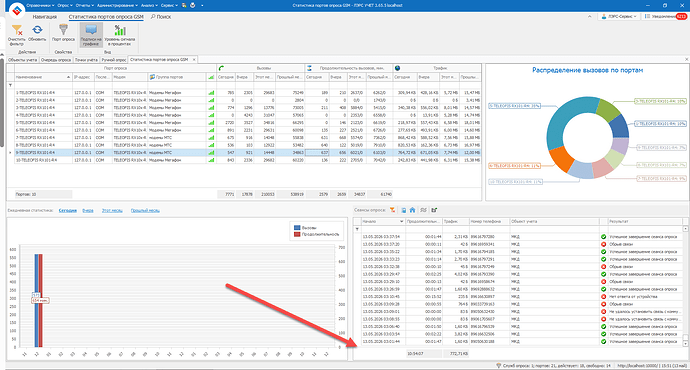Show Сегодня daily statistics
The height and width of the screenshot is (370, 690).
coord(68,211)
